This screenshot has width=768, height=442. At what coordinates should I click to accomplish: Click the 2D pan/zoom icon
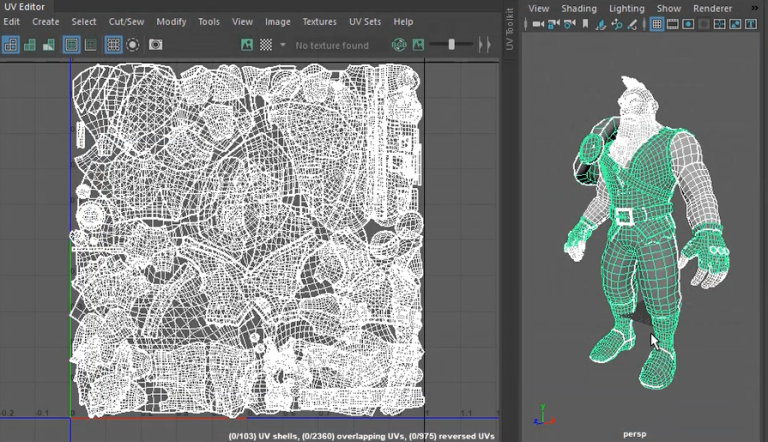pyautogui.click(x=618, y=24)
